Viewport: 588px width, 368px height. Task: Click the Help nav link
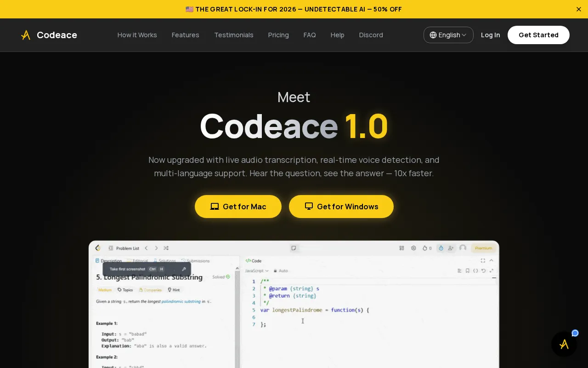[337, 35]
